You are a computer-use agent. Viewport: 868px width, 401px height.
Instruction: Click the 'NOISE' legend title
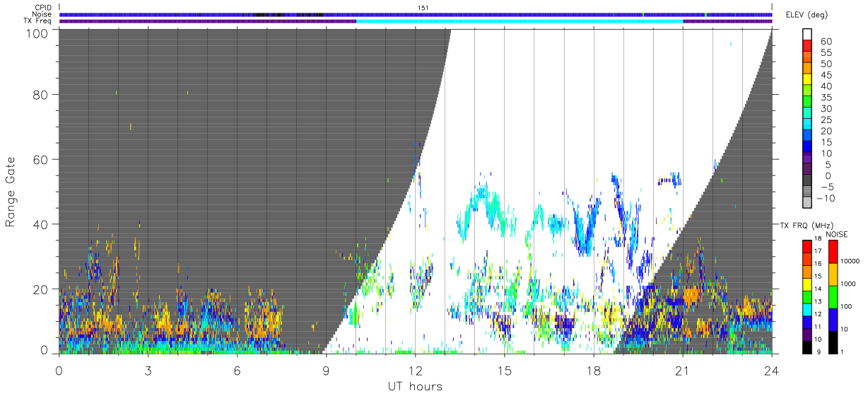836,234
